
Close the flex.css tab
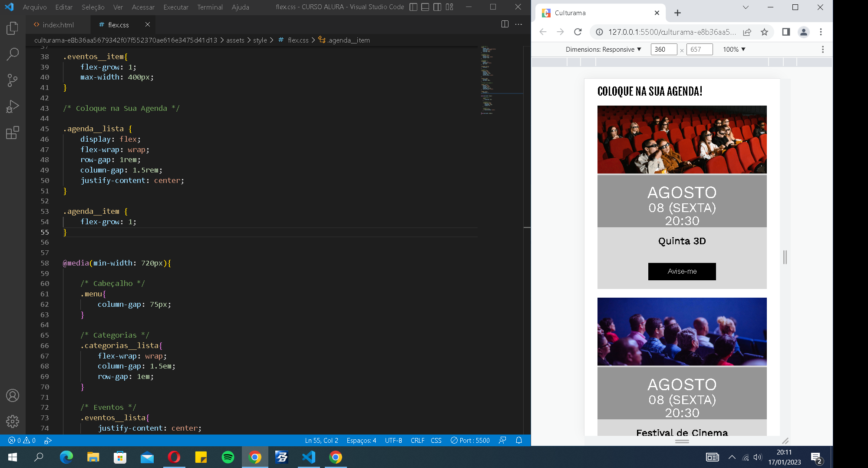click(148, 24)
